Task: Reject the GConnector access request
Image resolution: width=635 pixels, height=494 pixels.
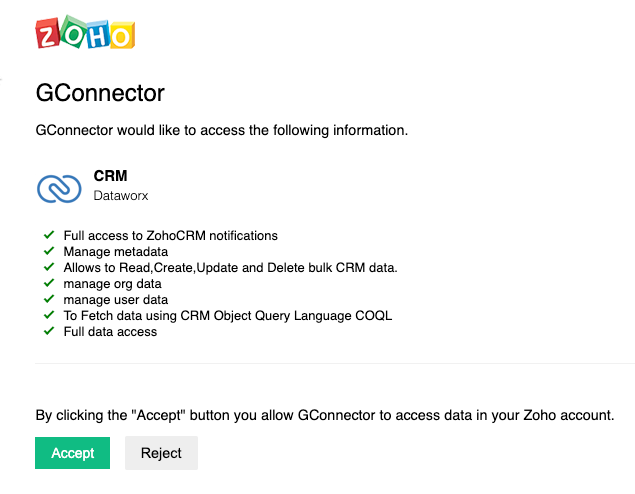Action: pos(161,453)
